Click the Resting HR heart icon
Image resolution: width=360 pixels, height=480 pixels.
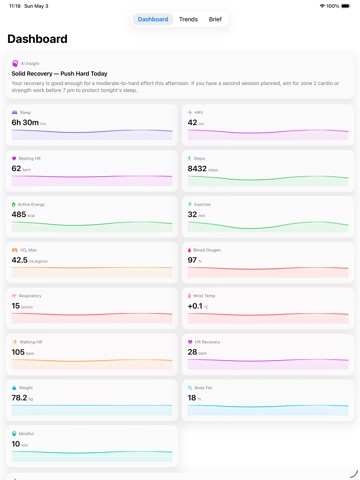[x=14, y=158]
